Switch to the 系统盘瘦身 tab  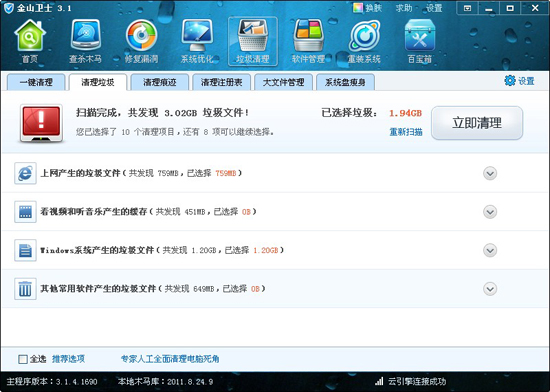click(x=345, y=82)
